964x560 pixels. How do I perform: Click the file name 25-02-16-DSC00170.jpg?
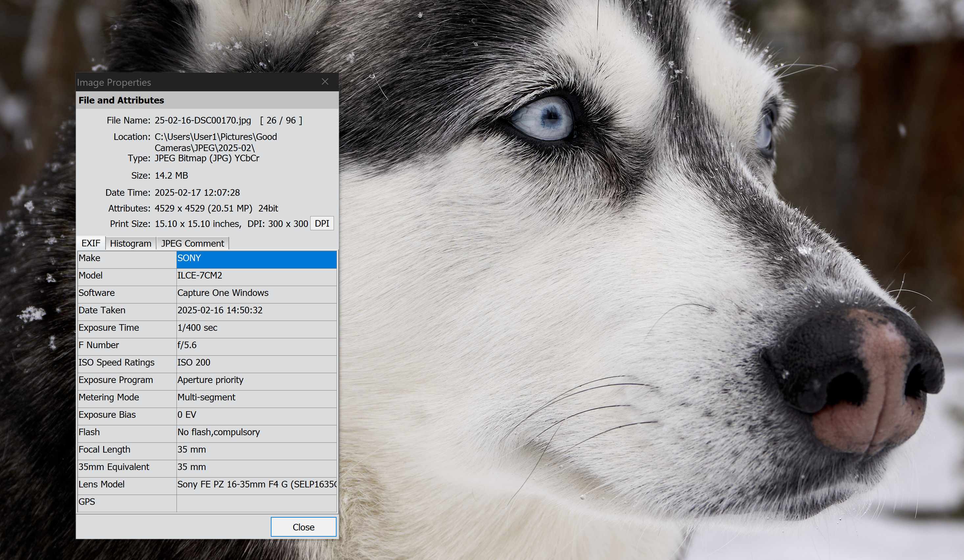tap(203, 121)
